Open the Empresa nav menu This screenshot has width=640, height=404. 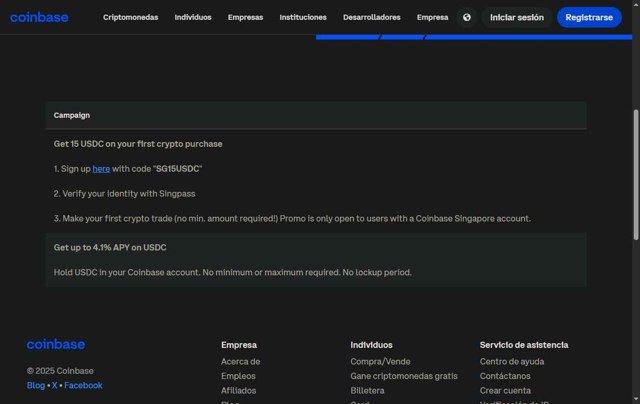[433, 18]
